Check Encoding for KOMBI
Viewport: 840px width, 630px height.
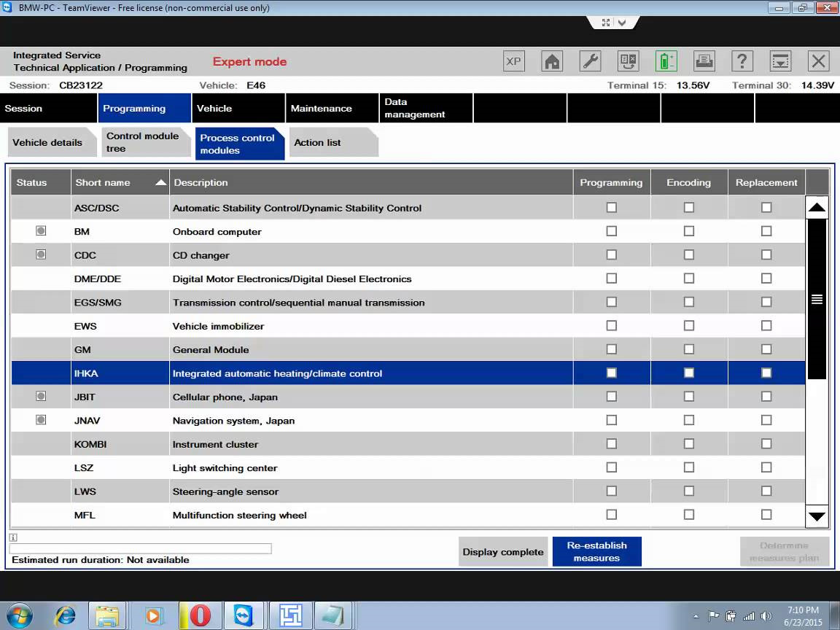click(x=689, y=443)
